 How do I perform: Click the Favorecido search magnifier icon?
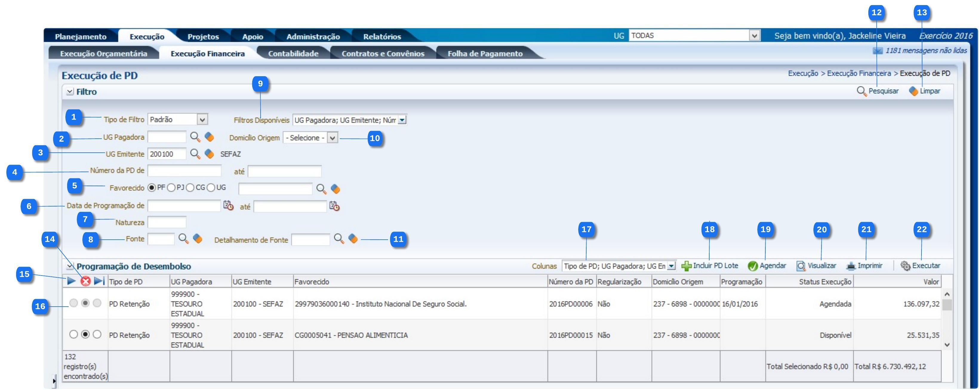(x=321, y=189)
